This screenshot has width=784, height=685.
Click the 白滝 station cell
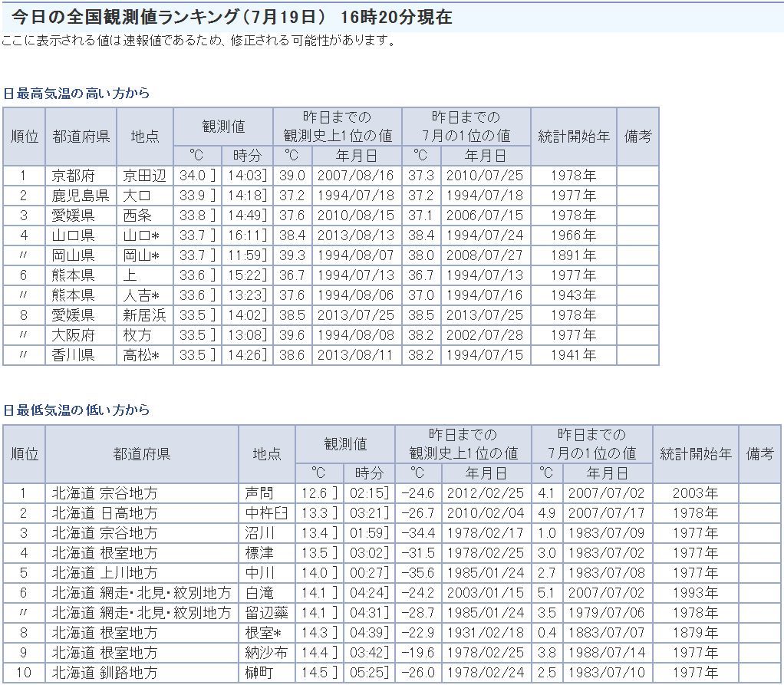(x=258, y=593)
